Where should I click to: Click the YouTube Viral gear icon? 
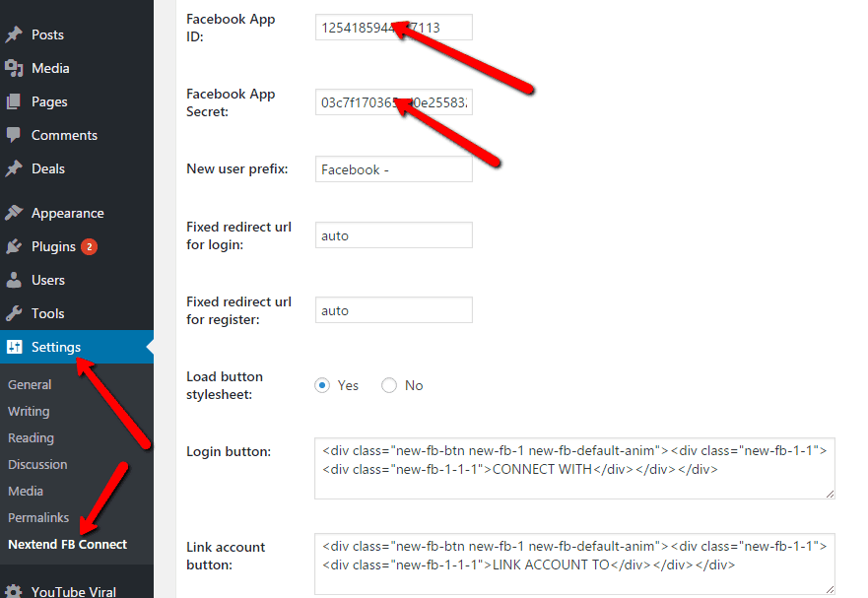tap(14, 591)
